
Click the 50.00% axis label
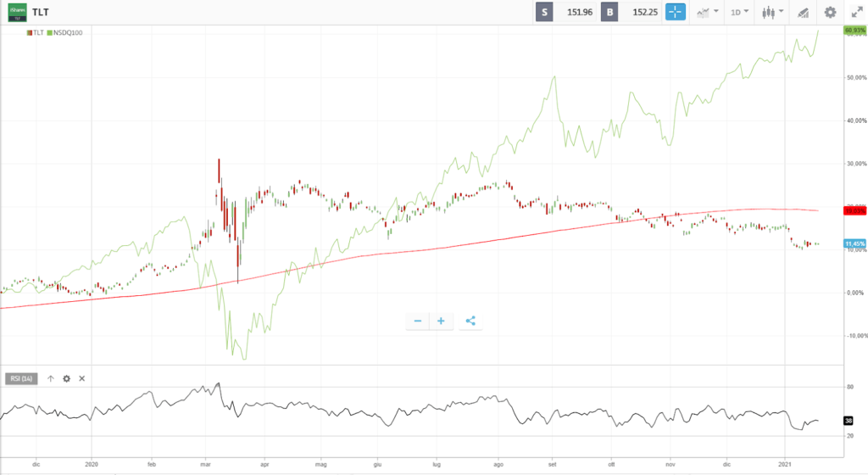(x=856, y=78)
